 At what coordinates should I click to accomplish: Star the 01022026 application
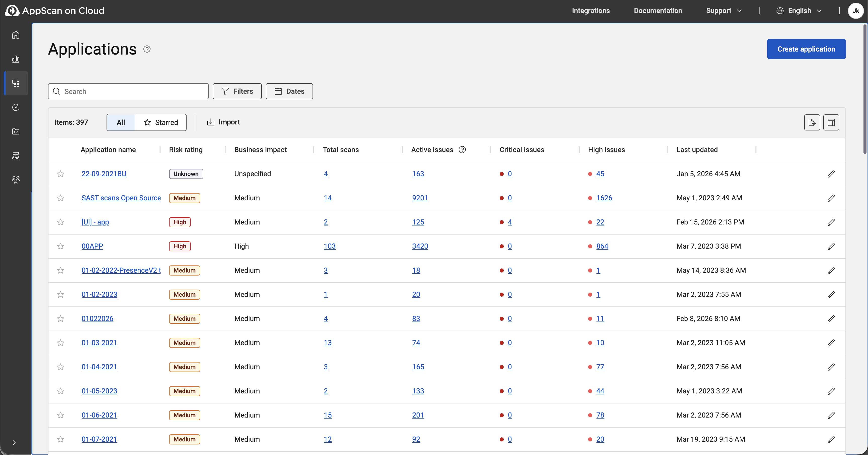[61, 319]
